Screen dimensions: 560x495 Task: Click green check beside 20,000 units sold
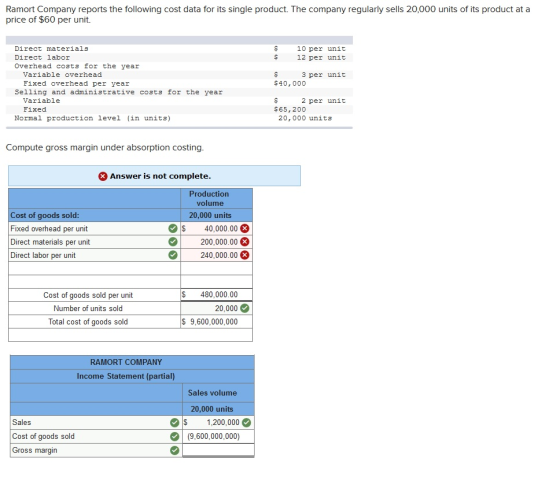[x=245, y=308]
